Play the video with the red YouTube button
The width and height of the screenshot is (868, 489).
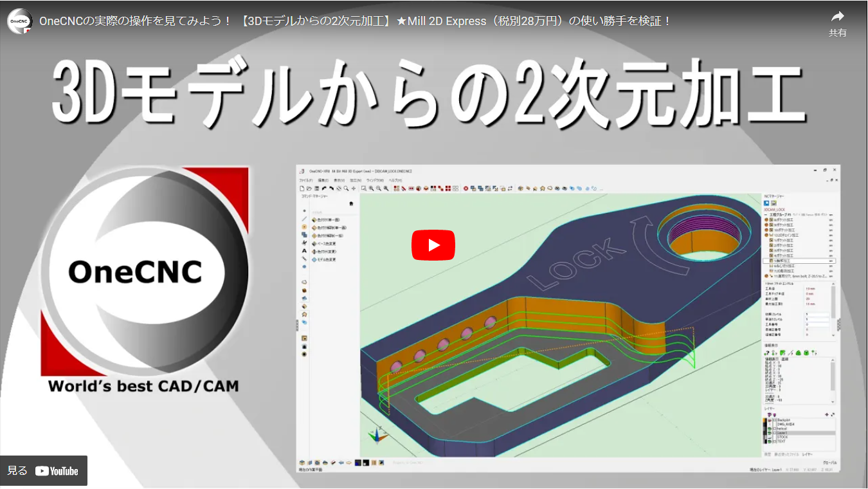pos(433,245)
